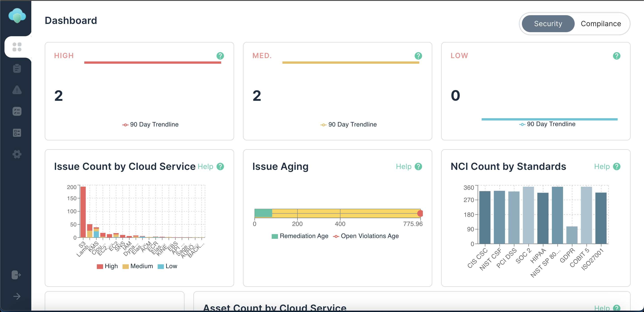Open the settings gear icon in sidebar
The image size is (644, 312).
[17, 154]
